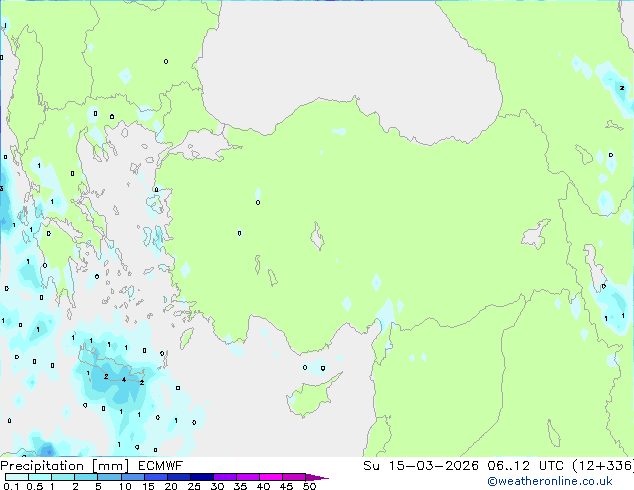Click the legend scale label '45'
634x490 pixels.
(286, 486)
